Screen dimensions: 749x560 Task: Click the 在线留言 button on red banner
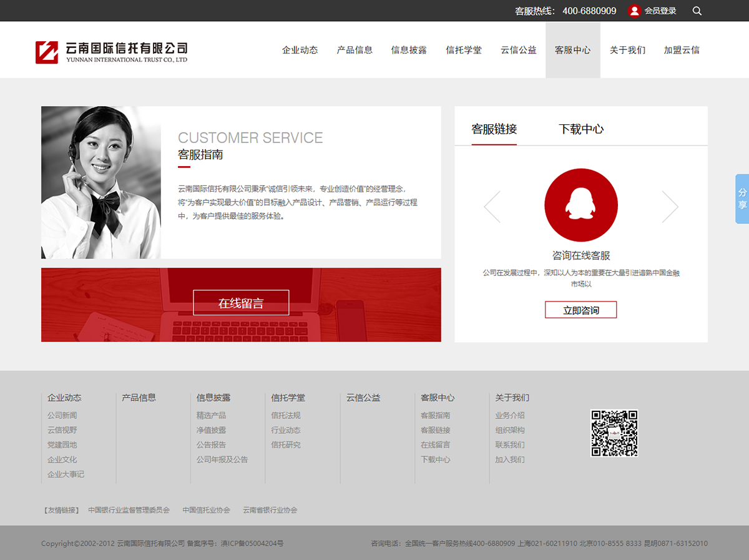(x=241, y=303)
